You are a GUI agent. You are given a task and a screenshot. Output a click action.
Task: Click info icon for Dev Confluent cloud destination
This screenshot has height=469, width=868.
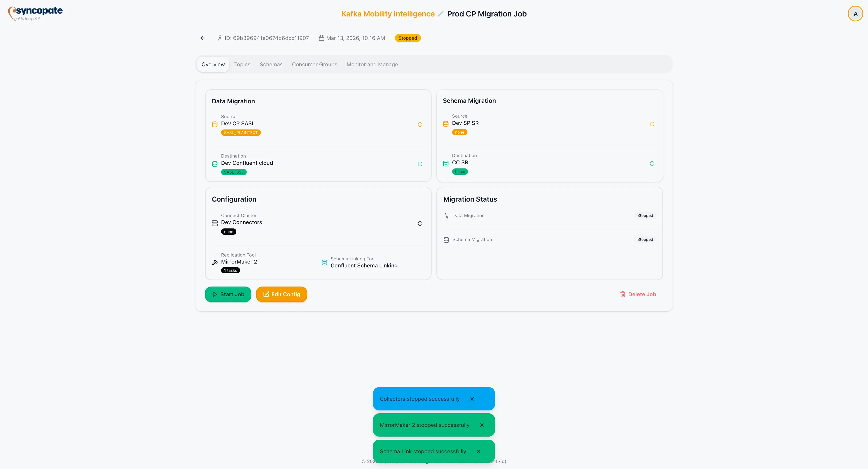pyautogui.click(x=420, y=164)
